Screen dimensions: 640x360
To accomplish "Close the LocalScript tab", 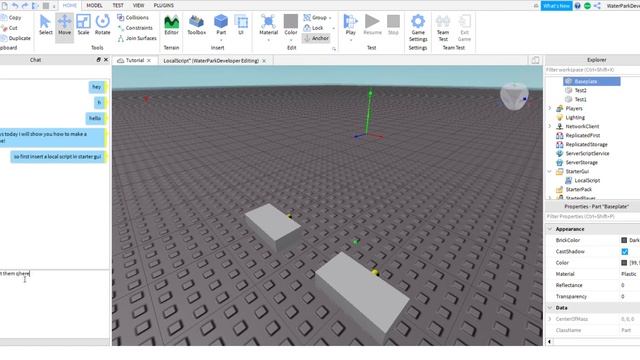I will click(264, 60).
